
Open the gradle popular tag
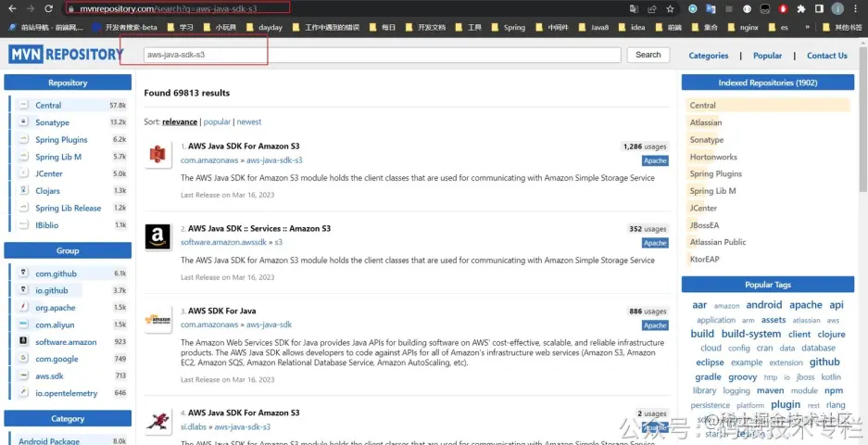[708, 376]
